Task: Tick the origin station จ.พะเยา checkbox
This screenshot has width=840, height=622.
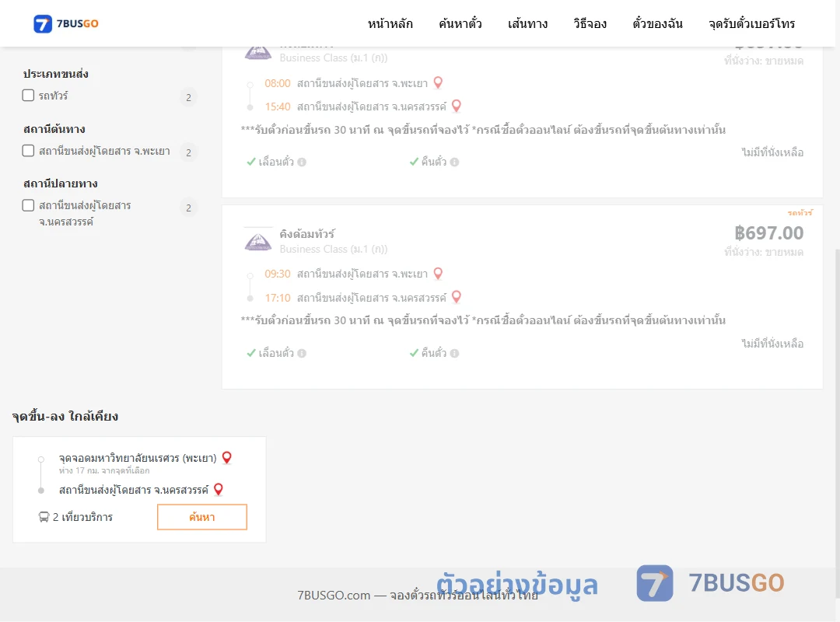Action: click(29, 151)
